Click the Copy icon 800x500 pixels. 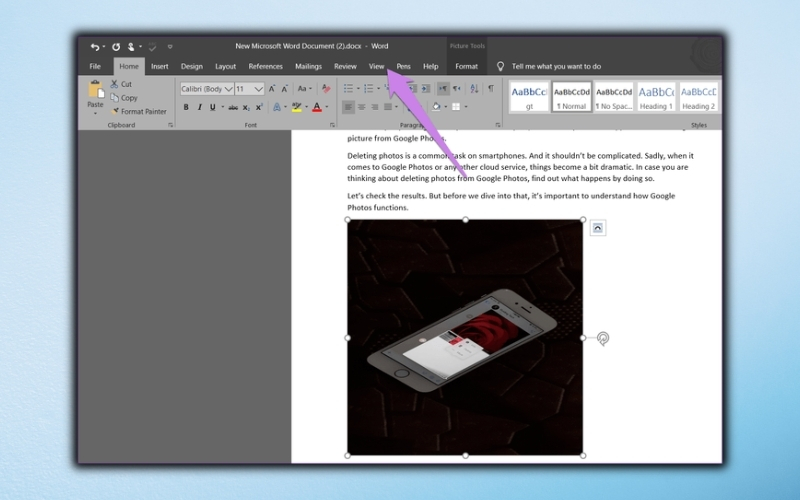[x=114, y=97]
